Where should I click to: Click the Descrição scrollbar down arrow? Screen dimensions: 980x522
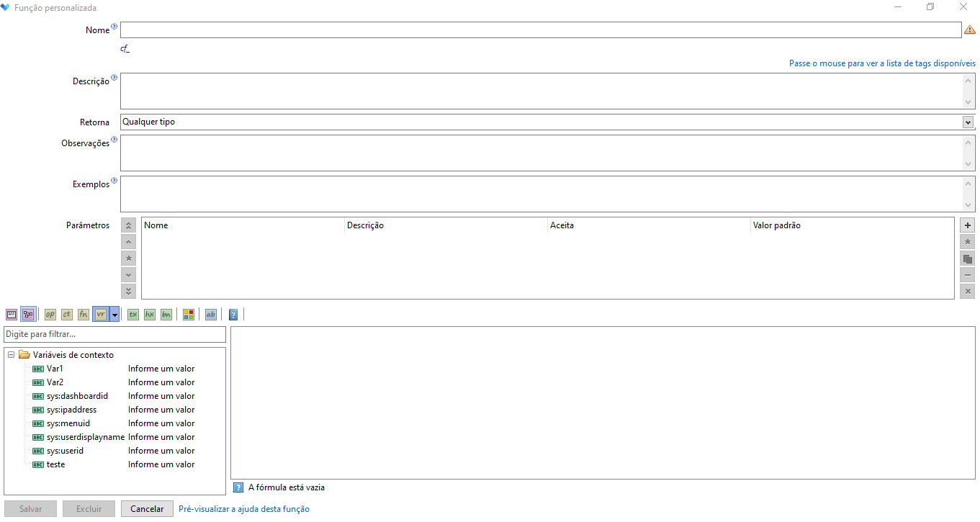[968, 102]
